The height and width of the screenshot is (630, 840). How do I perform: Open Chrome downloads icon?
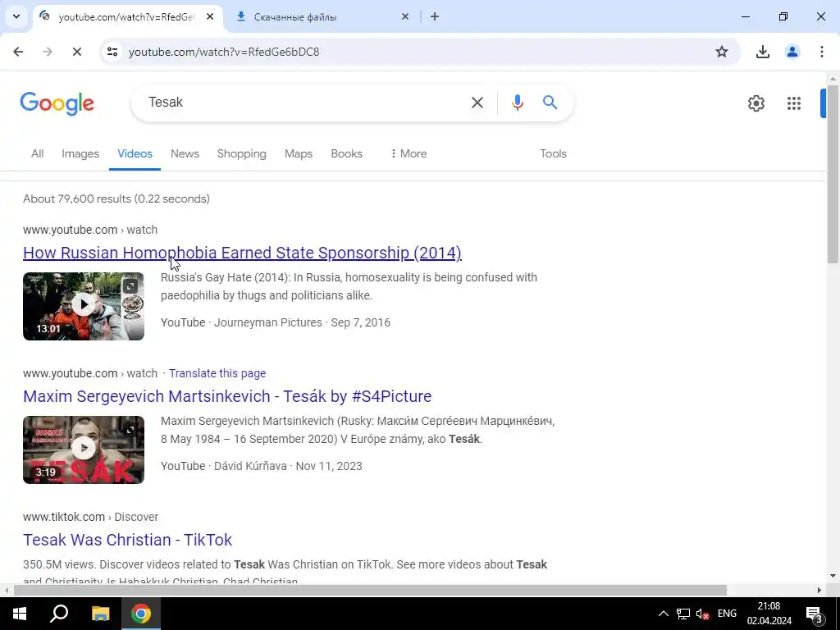tap(762, 52)
